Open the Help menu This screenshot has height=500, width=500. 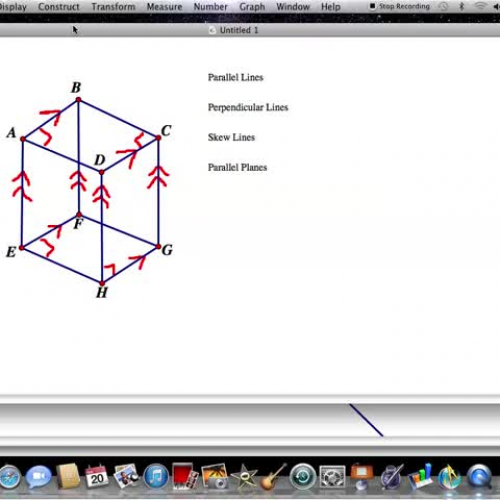(x=331, y=7)
